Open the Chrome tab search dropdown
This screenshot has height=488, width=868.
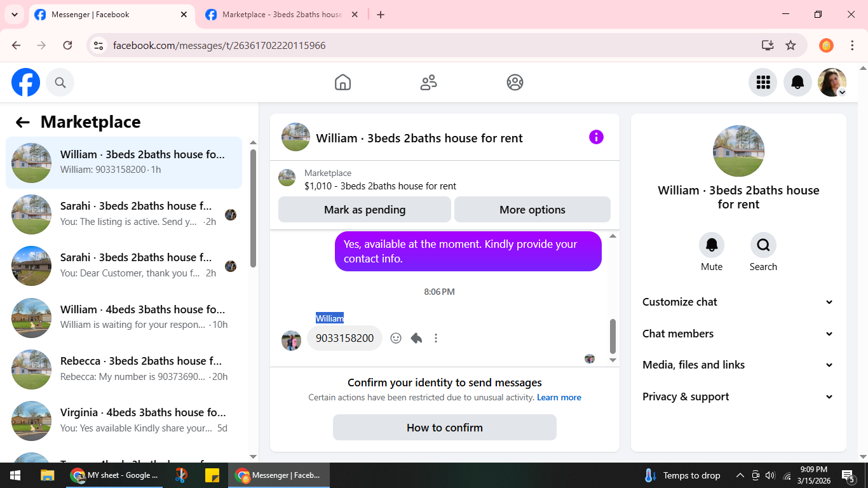14,15
